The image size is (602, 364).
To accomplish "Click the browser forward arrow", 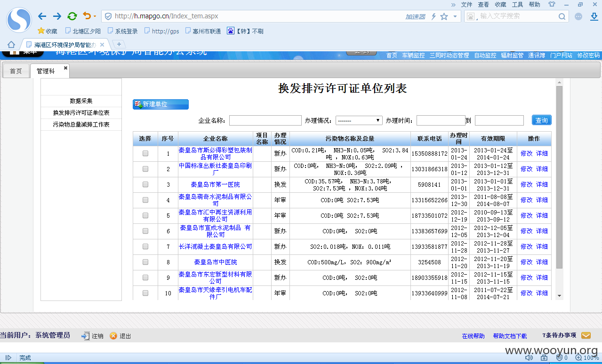I will [57, 16].
